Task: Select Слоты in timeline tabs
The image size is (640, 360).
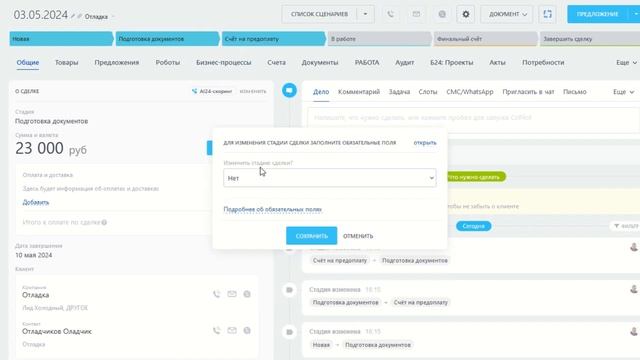Action: (428, 92)
